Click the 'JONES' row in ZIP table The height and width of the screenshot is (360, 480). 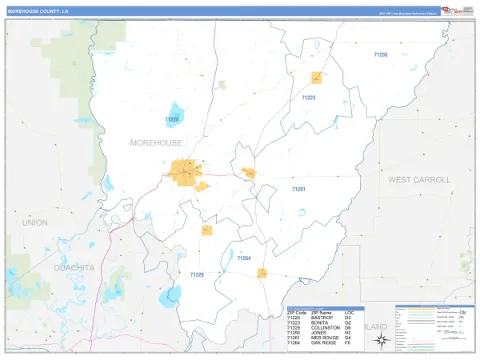(x=319, y=333)
